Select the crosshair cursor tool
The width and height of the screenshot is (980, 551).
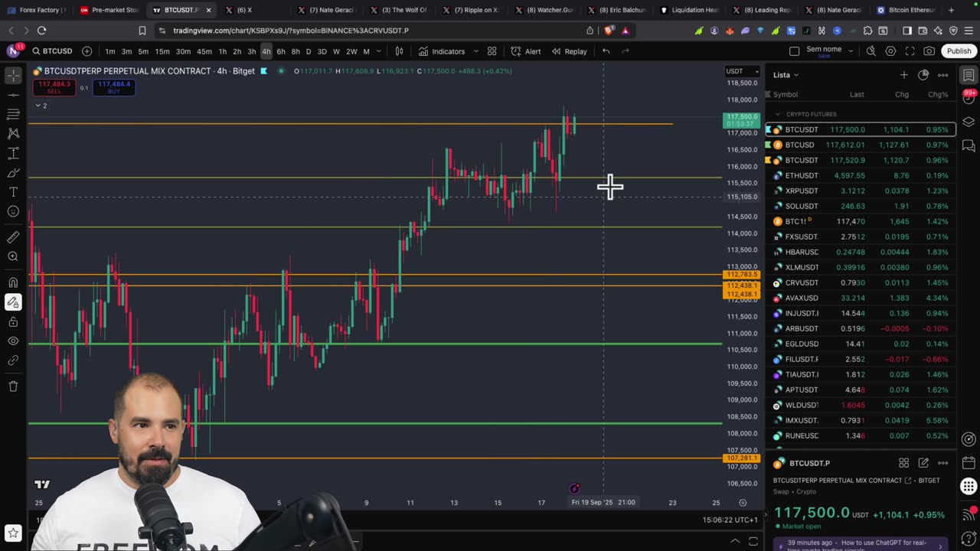click(13, 75)
